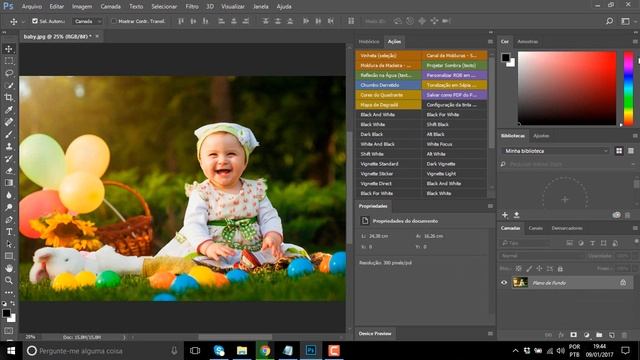Toggle the Sel. Autom. checkbox
The height and width of the screenshot is (360, 640).
(x=35, y=21)
